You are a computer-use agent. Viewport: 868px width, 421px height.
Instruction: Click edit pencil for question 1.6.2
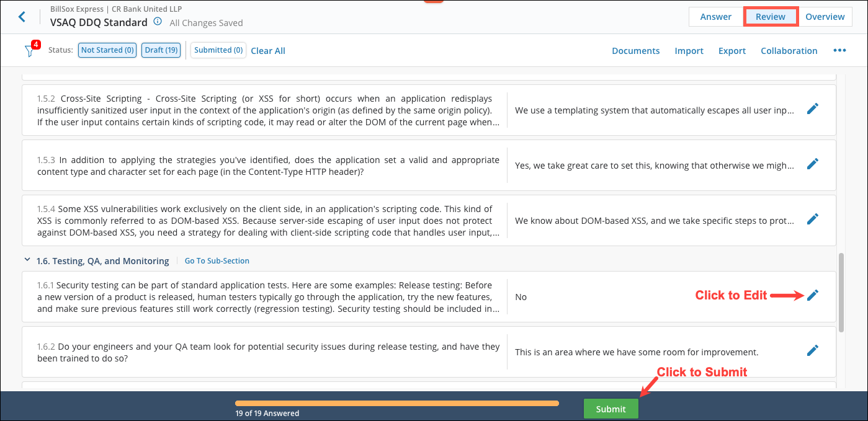click(812, 351)
